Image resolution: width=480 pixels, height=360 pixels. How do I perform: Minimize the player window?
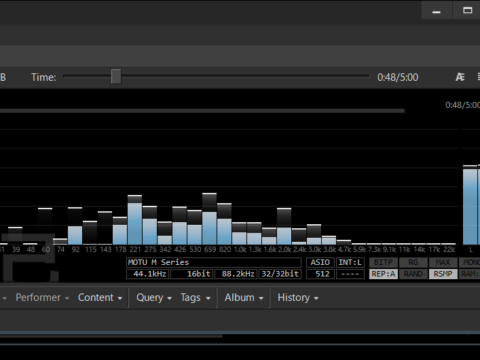436,11
